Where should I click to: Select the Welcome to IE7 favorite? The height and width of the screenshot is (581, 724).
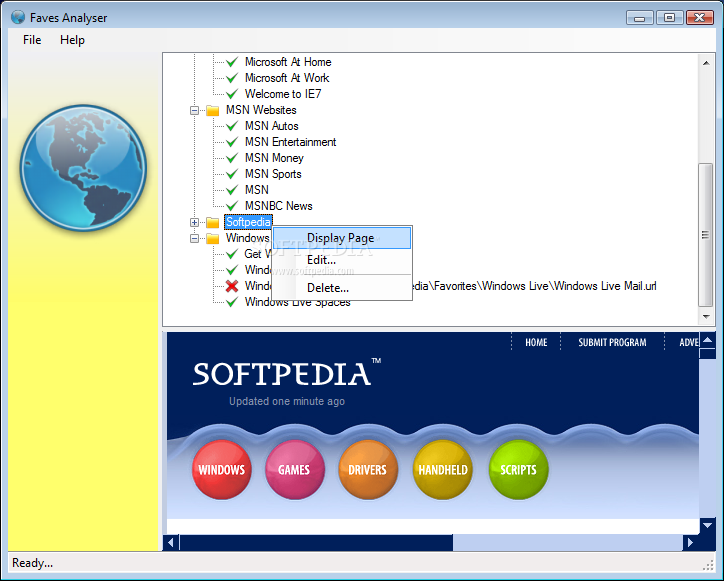pyautogui.click(x=283, y=94)
